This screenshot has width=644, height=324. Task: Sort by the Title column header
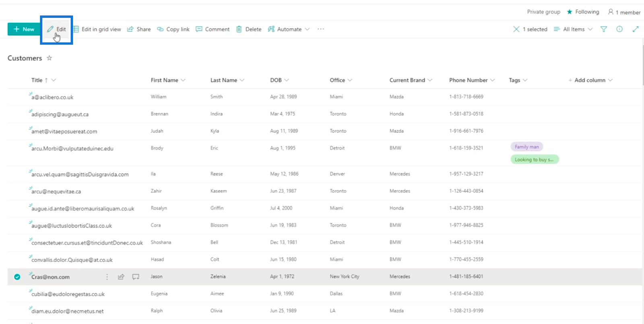[37, 80]
